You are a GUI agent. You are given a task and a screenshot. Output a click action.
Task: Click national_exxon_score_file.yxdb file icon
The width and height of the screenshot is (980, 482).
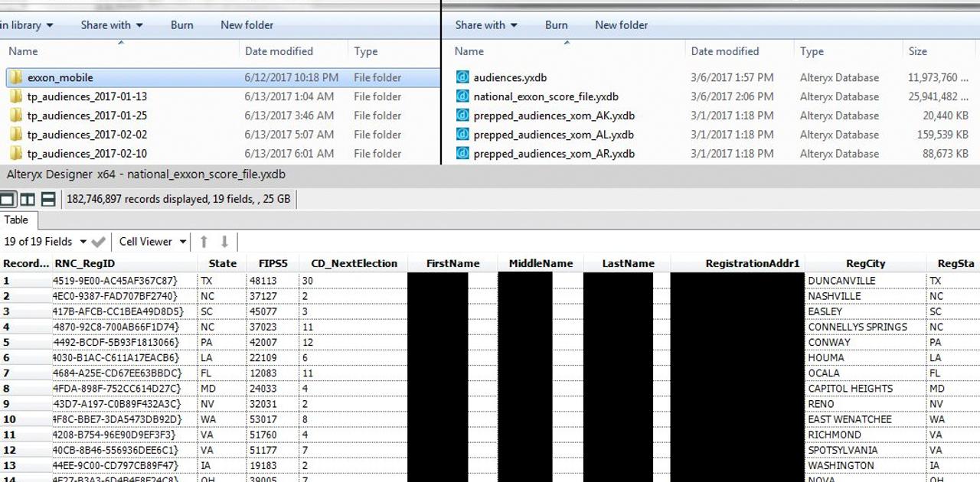point(462,96)
